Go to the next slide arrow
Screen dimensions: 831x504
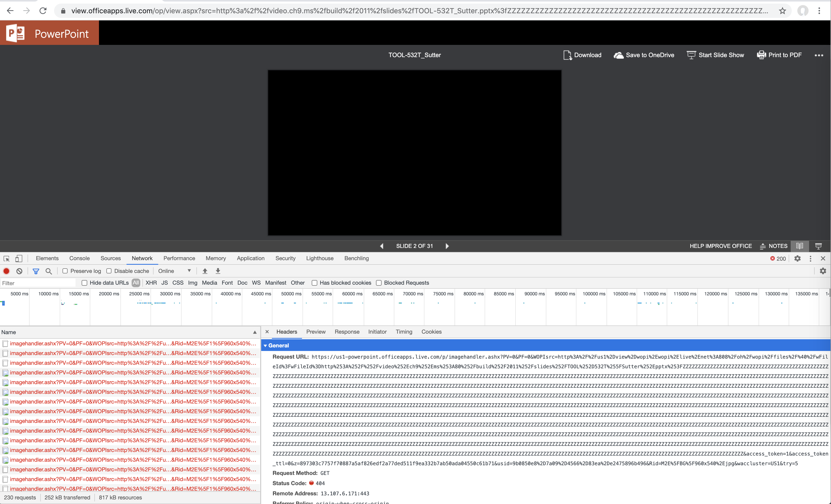pyautogui.click(x=447, y=246)
